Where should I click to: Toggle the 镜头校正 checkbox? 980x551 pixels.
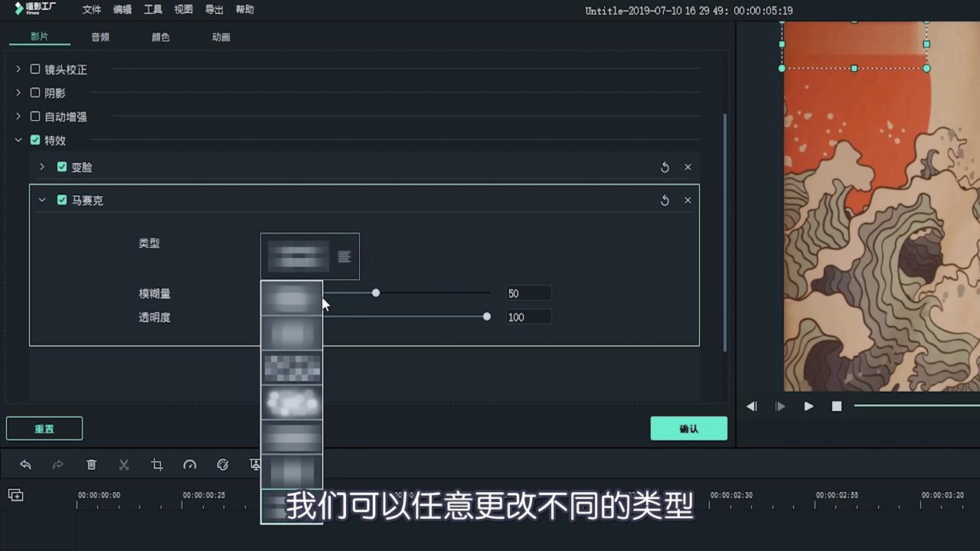coord(35,69)
